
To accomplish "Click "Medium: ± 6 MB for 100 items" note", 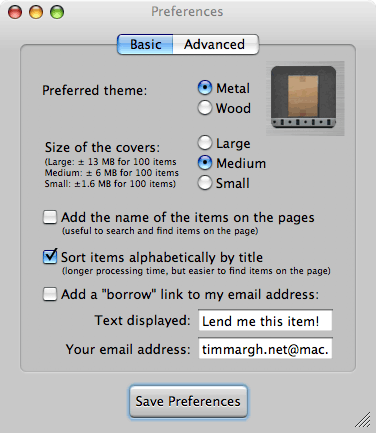I will [112, 173].
